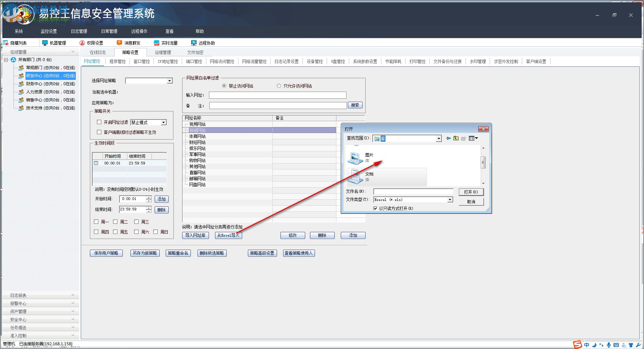
Task: Expand the 查找范围 location dropdown
Action: point(439,139)
